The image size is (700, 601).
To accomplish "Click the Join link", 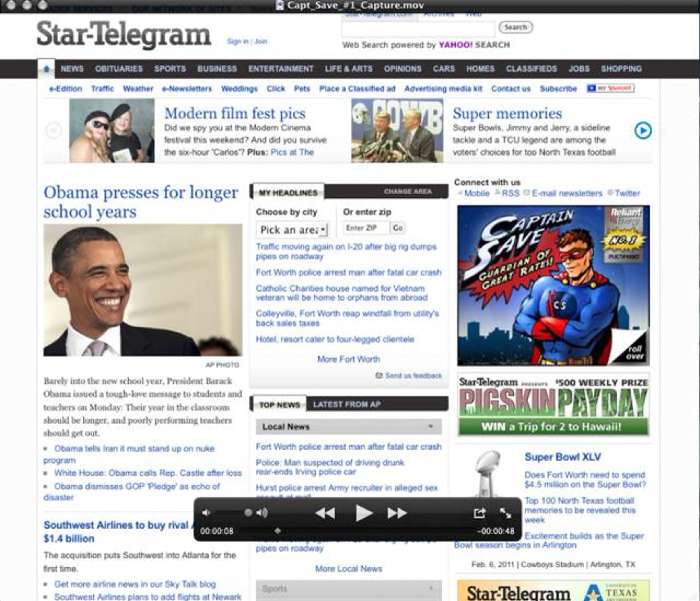I will click(x=261, y=41).
